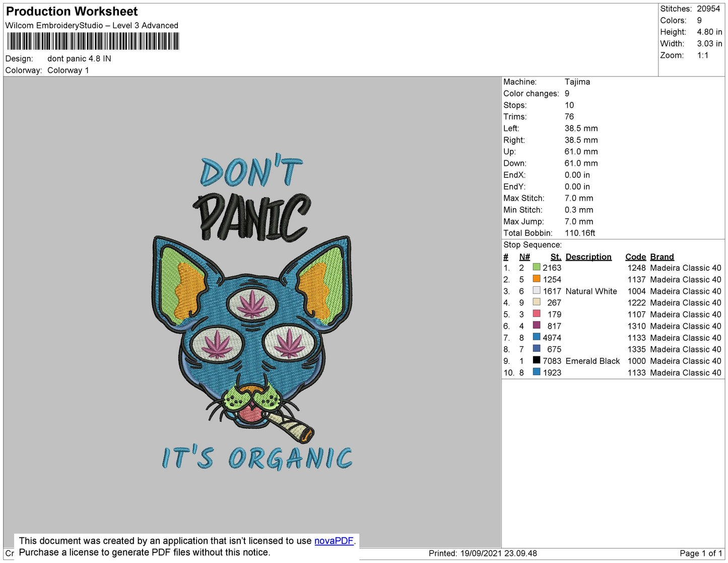Click the green swatch for thread 1248

click(537, 268)
